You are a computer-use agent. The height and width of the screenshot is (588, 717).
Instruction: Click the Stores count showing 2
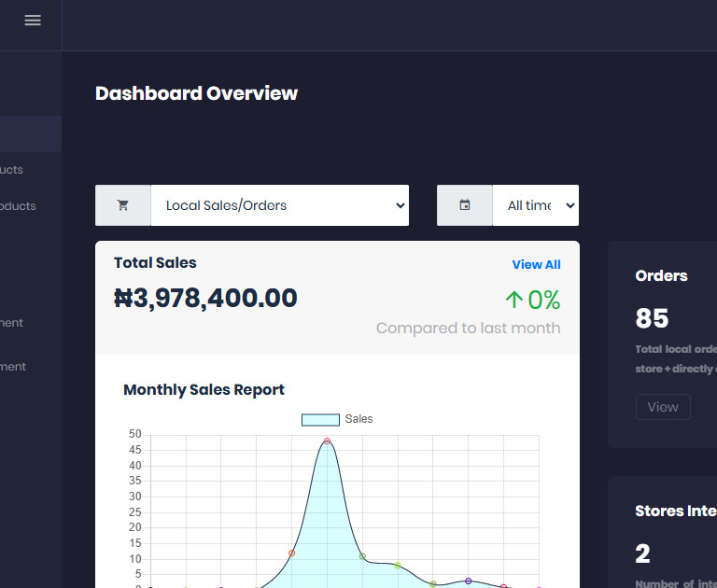click(x=642, y=553)
